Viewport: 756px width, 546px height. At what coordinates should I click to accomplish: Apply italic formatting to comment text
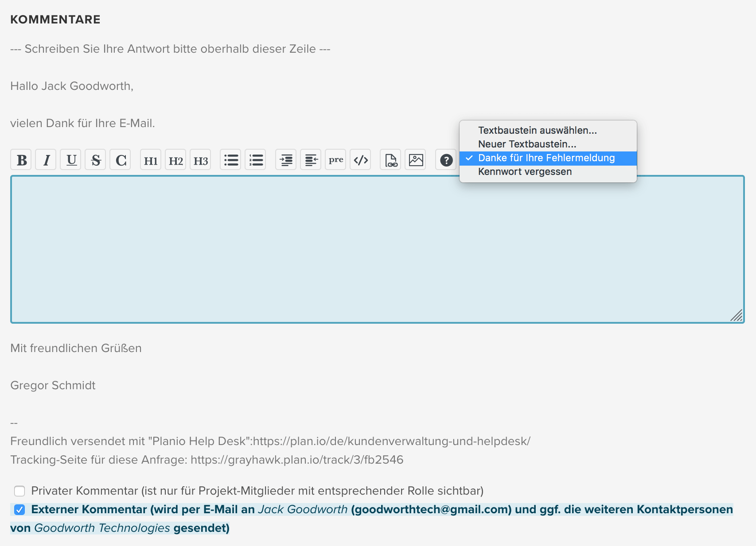pos(46,160)
